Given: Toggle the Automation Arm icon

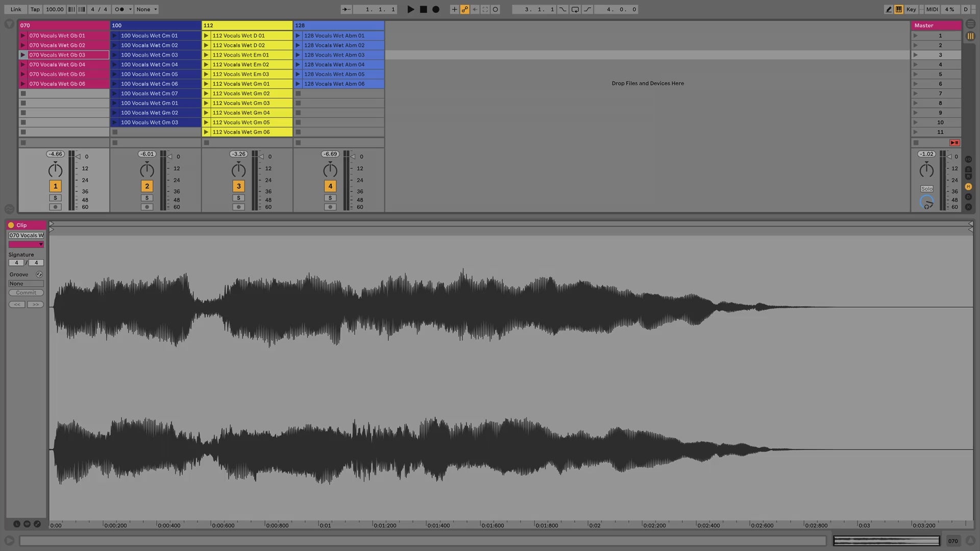Looking at the screenshot, I should [464, 9].
